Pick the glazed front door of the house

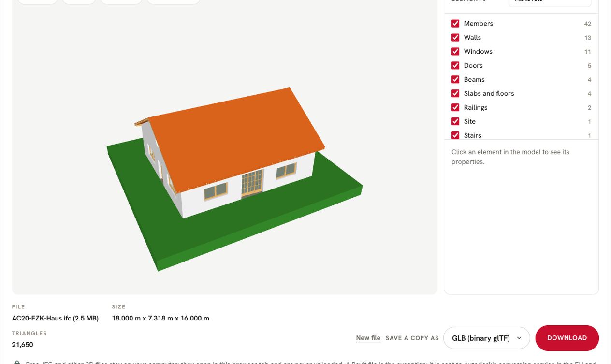point(252,183)
